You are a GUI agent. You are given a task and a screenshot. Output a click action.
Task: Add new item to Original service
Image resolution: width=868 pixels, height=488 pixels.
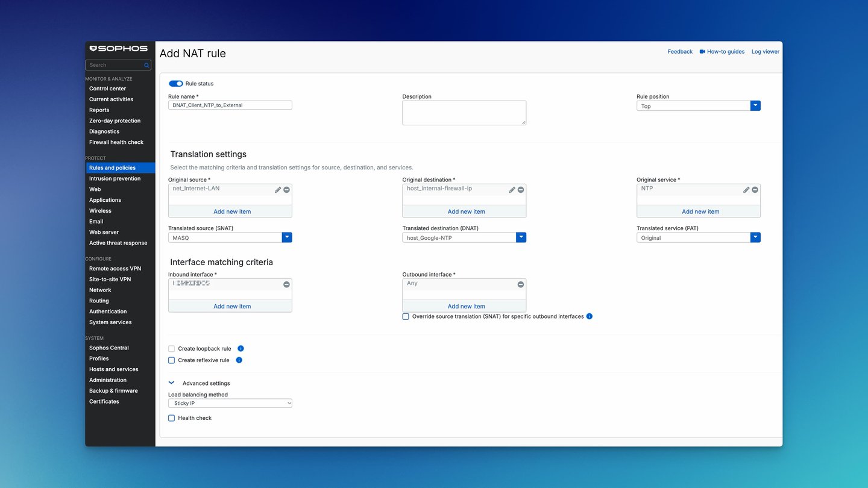(x=700, y=211)
